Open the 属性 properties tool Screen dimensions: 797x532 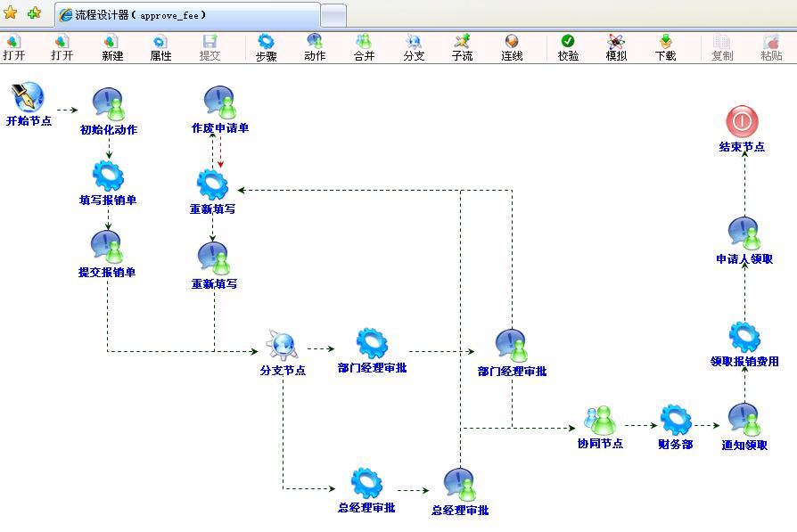160,47
